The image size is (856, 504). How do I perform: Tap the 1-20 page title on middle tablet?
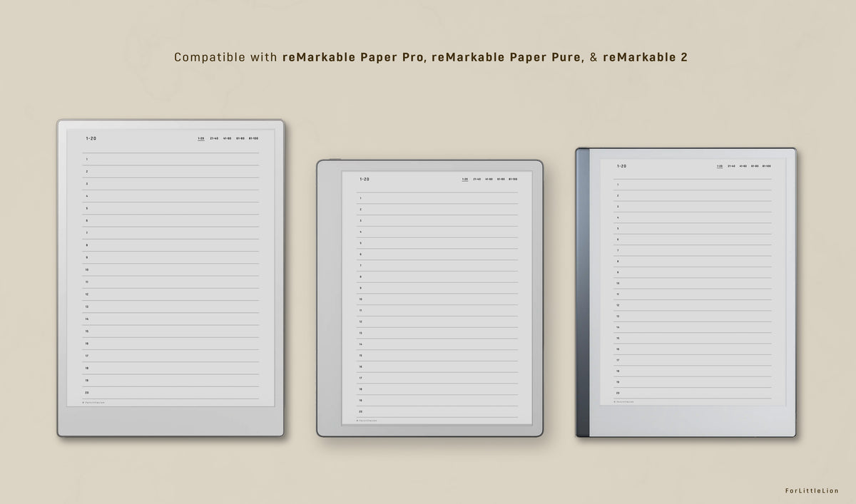(x=365, y=180)
